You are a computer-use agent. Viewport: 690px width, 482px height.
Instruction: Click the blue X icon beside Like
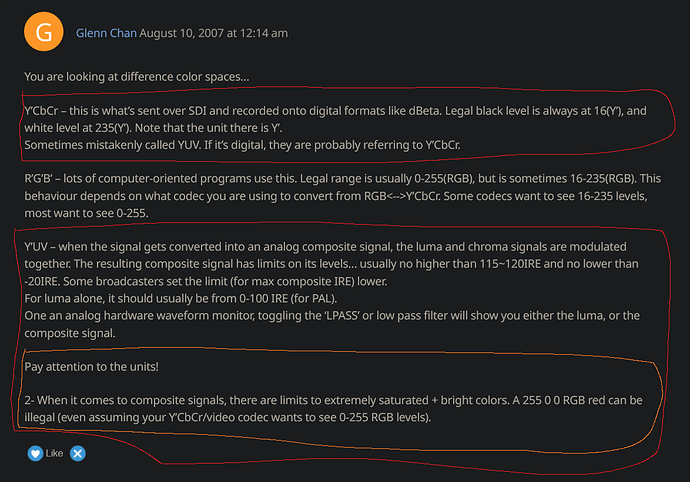78,453
